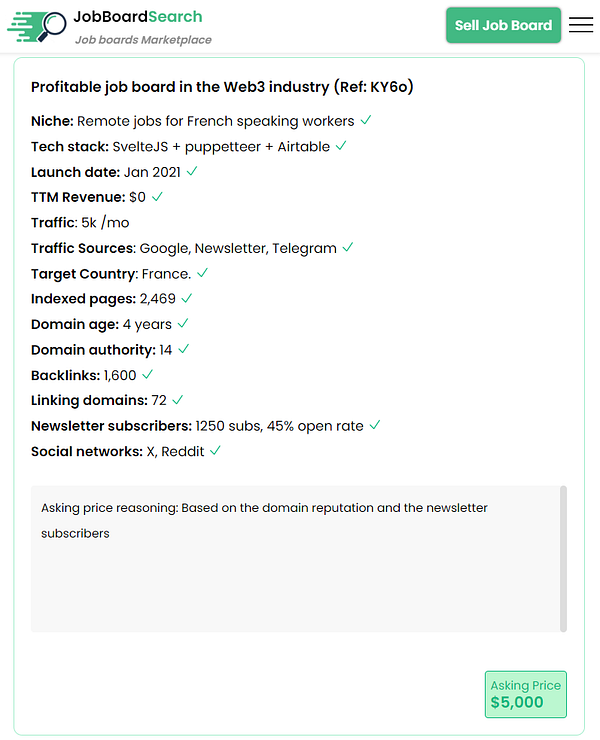
Task: Click the Domain age verified checkmark
Action: point(183,324)
